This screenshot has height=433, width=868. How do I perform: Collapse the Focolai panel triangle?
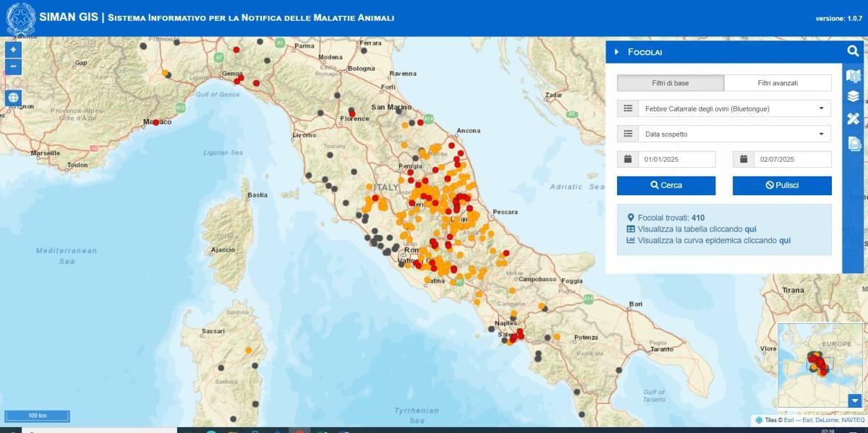616,52
